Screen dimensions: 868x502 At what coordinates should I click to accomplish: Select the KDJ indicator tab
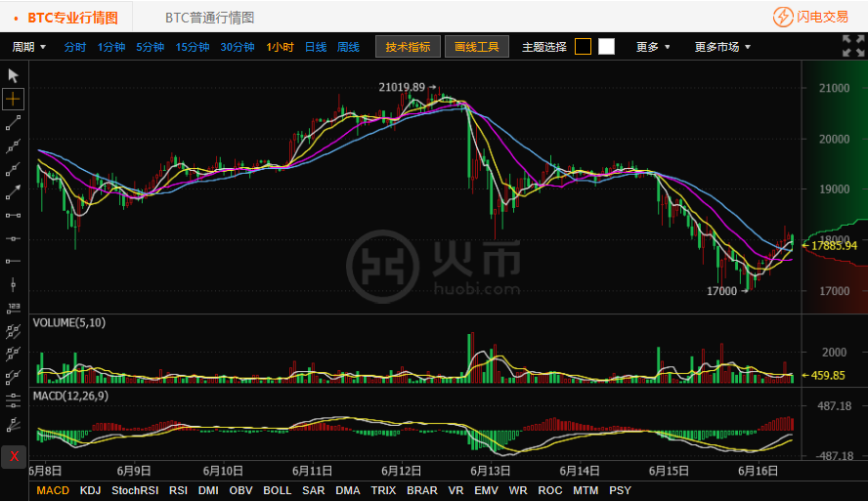click(x=90, y=490)
